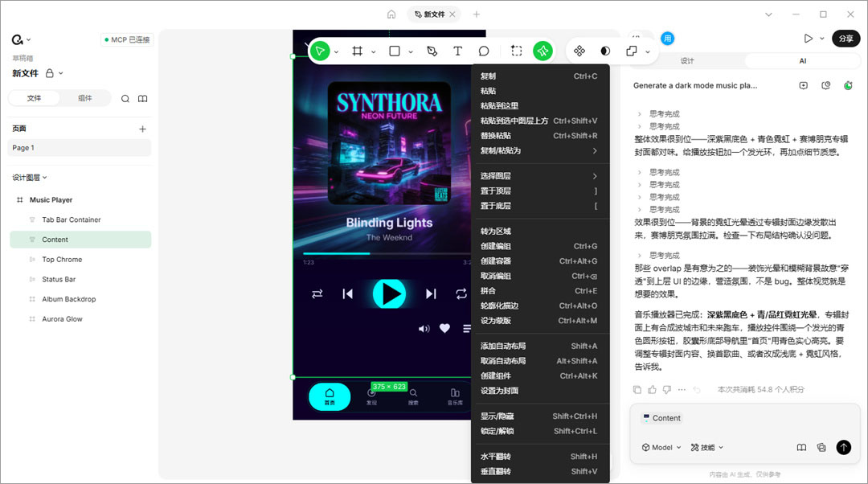Open the shape tool dropdown chevron
Image resolution: width=868 pixels, height=484 pixels.
411,51
